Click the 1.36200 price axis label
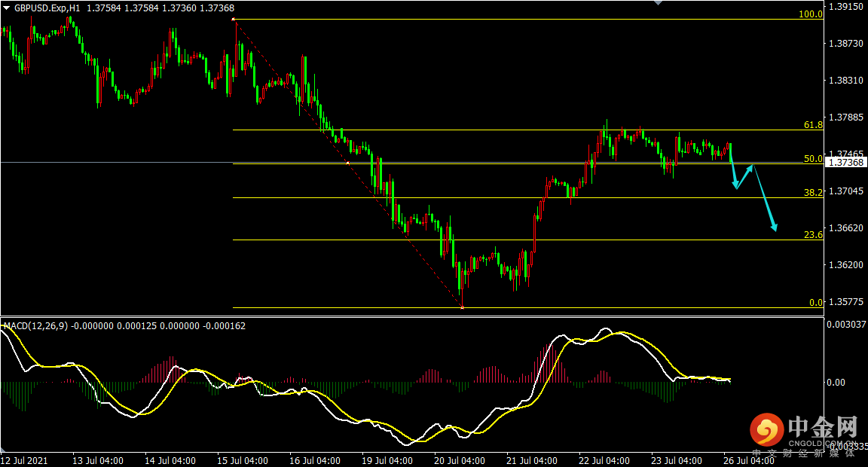Screen dimensions: 868x467 pos(846,265)
